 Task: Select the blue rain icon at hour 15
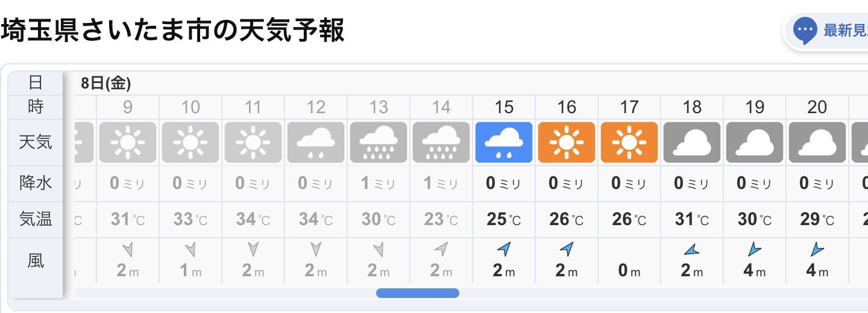504,143
